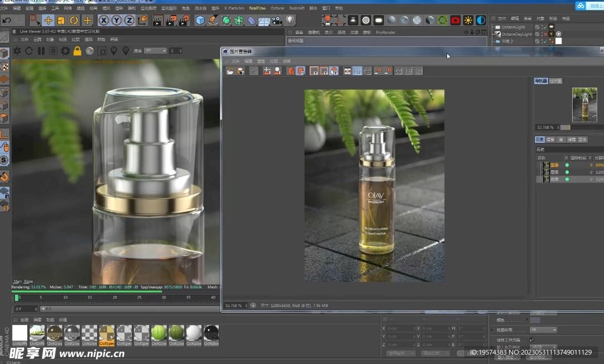Viewport: 604px width, 364px height.
Task: Click the clay mode sphere icon
Action: tap(90, 51)
